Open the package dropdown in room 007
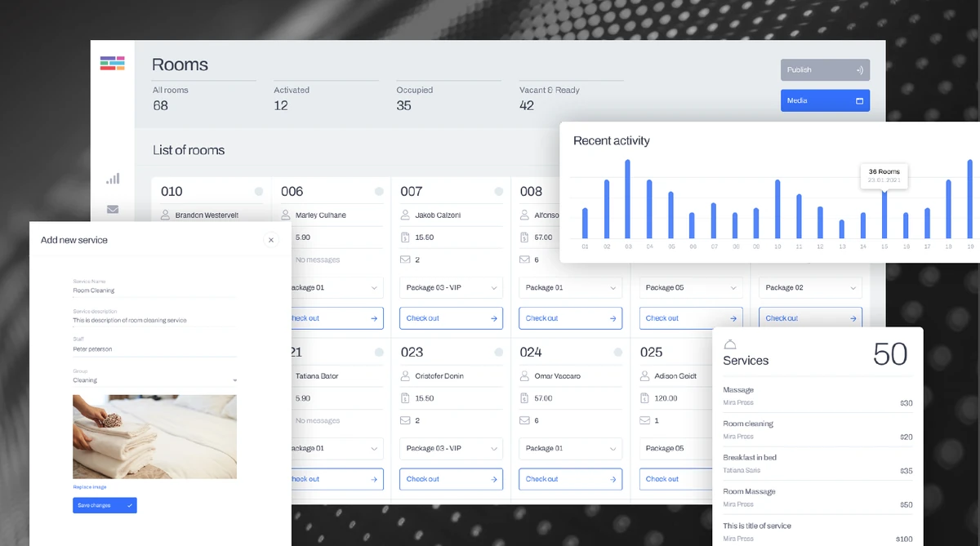The image size is (980, 546). [x=451, y=288]
